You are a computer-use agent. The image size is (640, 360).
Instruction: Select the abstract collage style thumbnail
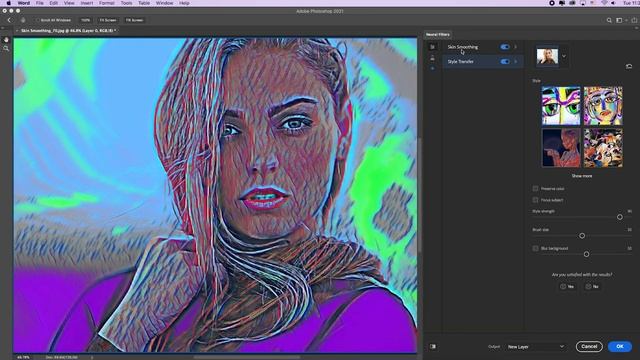603,148
